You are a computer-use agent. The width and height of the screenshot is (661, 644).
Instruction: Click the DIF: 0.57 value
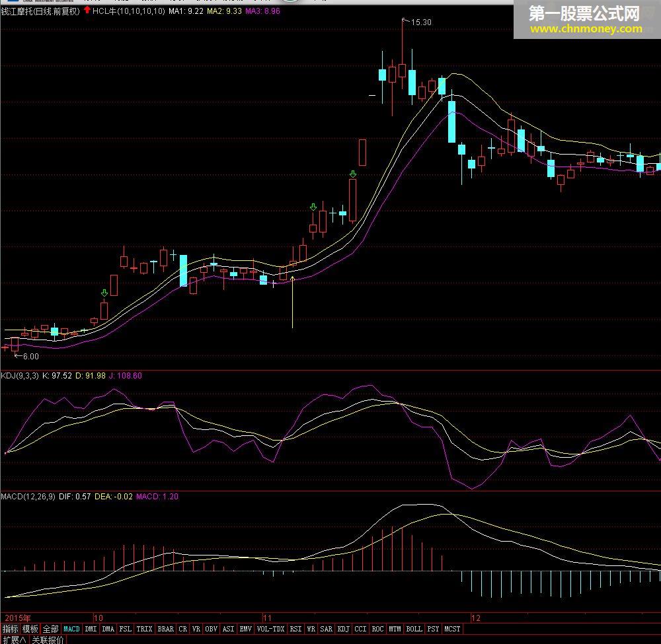75,496
